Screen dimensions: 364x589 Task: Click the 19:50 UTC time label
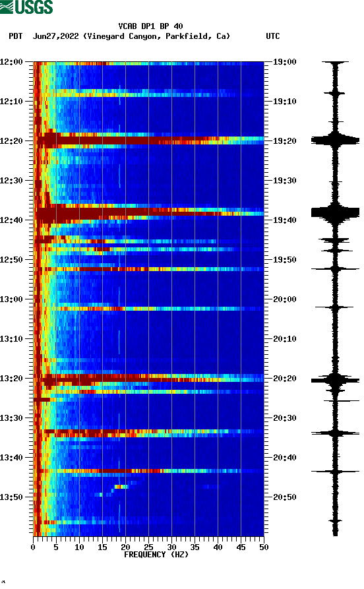click(285, 260)
